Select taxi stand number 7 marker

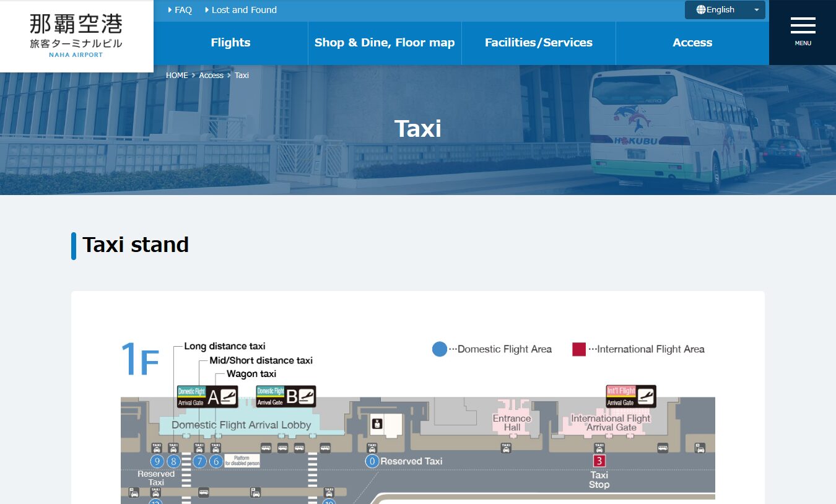coord(199,461)
